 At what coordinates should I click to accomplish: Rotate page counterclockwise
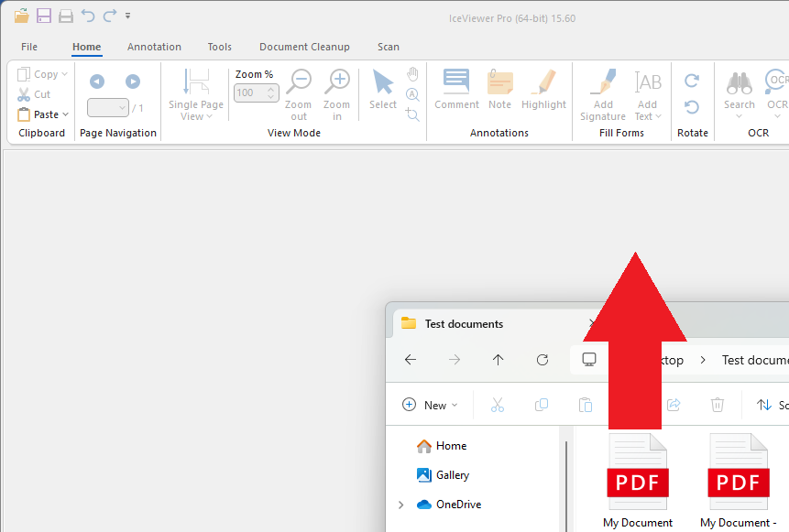pyautogui.click(x=692, y=107)
